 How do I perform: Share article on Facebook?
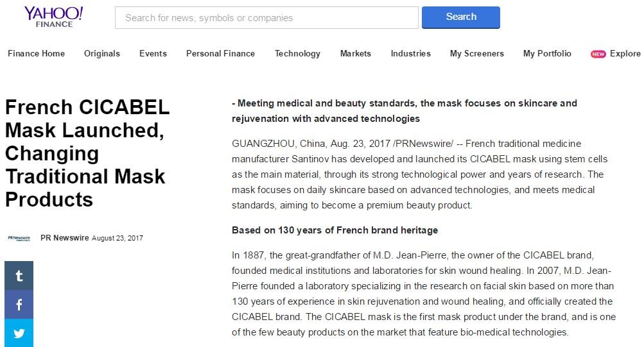click(x=19, y=304)
